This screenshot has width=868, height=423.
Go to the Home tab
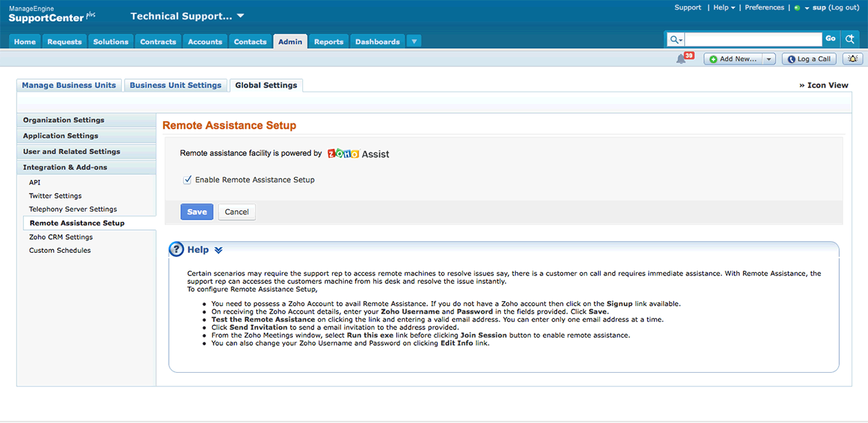(x=25, y=41)
